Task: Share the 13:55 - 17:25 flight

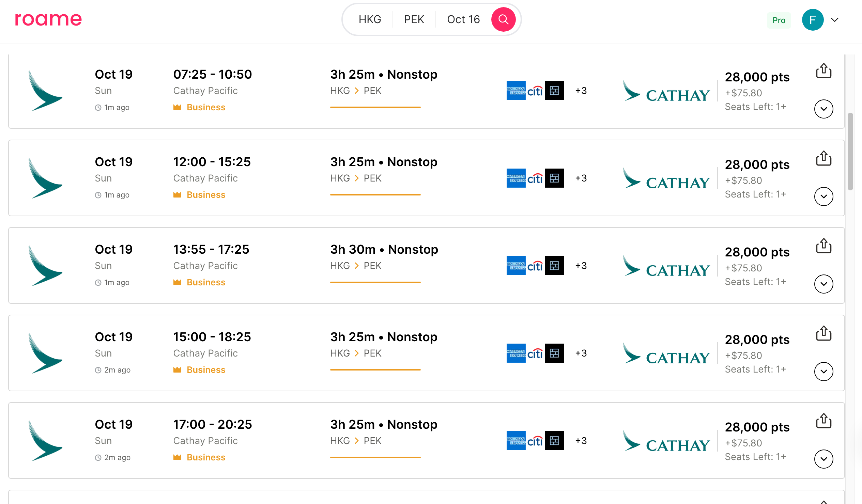Action: tap(823, 246)
